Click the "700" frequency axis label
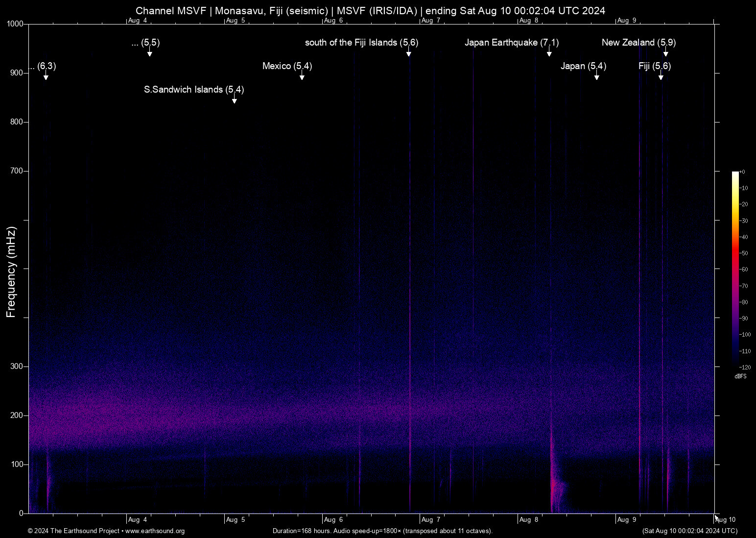Image resolution: width=756 pixels, height=538 pixels. (17, 171)
